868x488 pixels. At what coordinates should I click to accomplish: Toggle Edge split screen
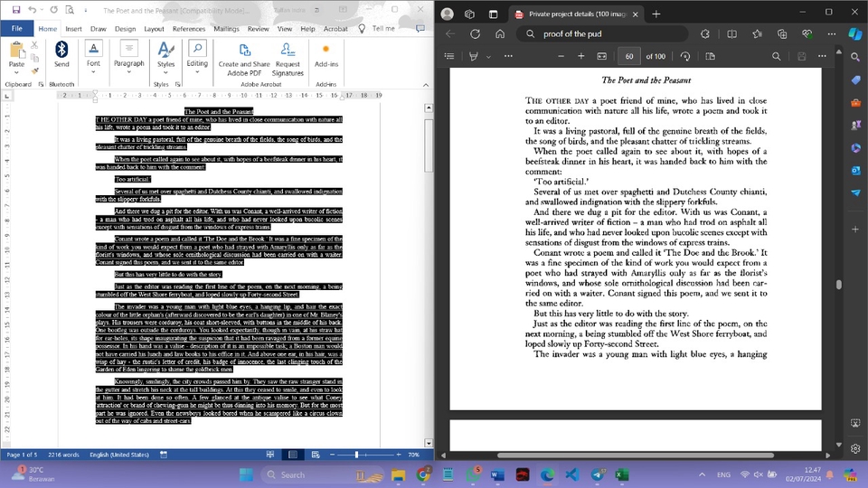tap(731, 33)
